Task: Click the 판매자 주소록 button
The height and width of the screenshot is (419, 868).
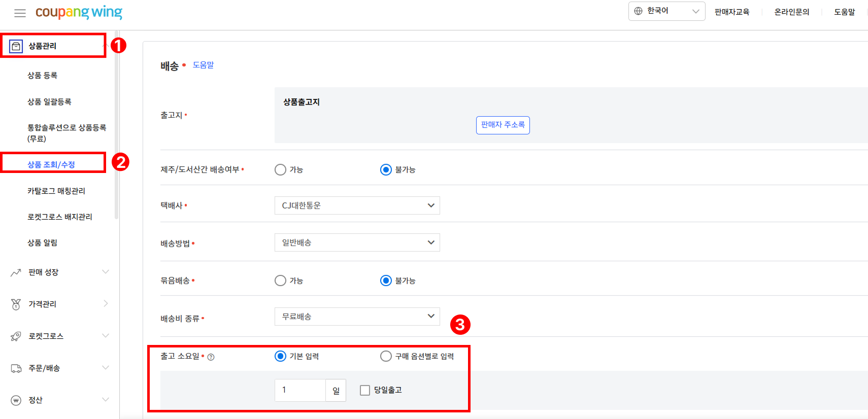Action: tap(503, 125)
